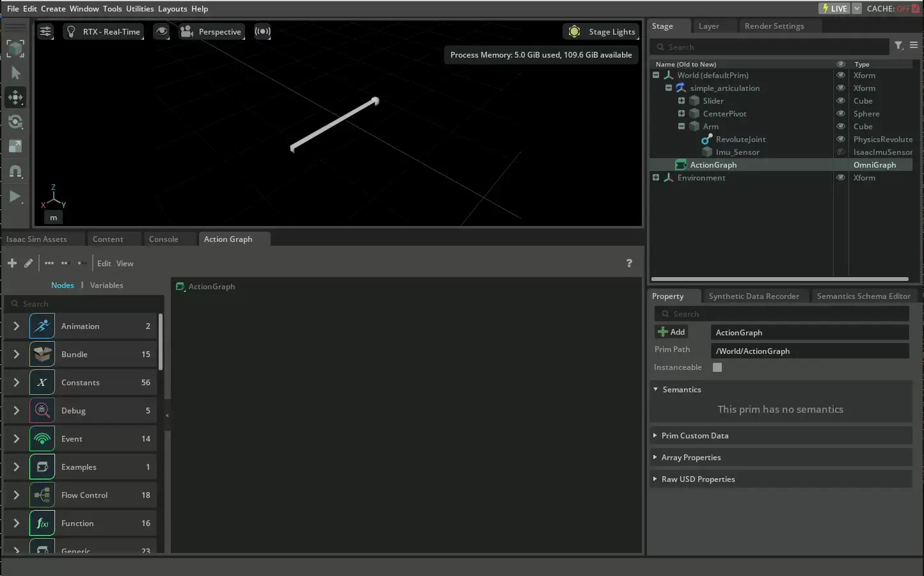Click the pencil edit icon in Action Graph
924x576 pixels.
coord(28,263)
